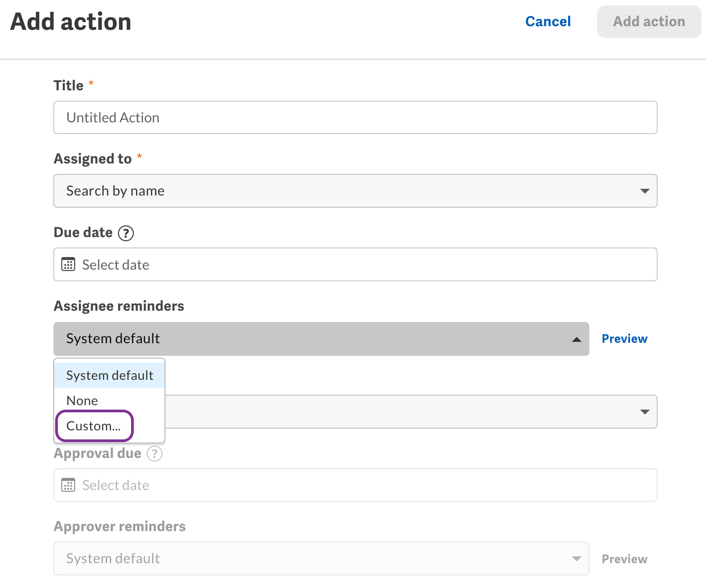This screenshot has width=706, height=588.
Task: Click the Due date calendar icon
Action: [x=68, y=264]
